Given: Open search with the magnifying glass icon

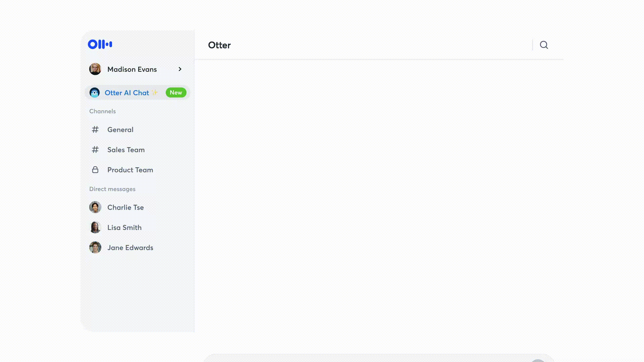Looking at the screenshot, I should (x=544, y=45).
